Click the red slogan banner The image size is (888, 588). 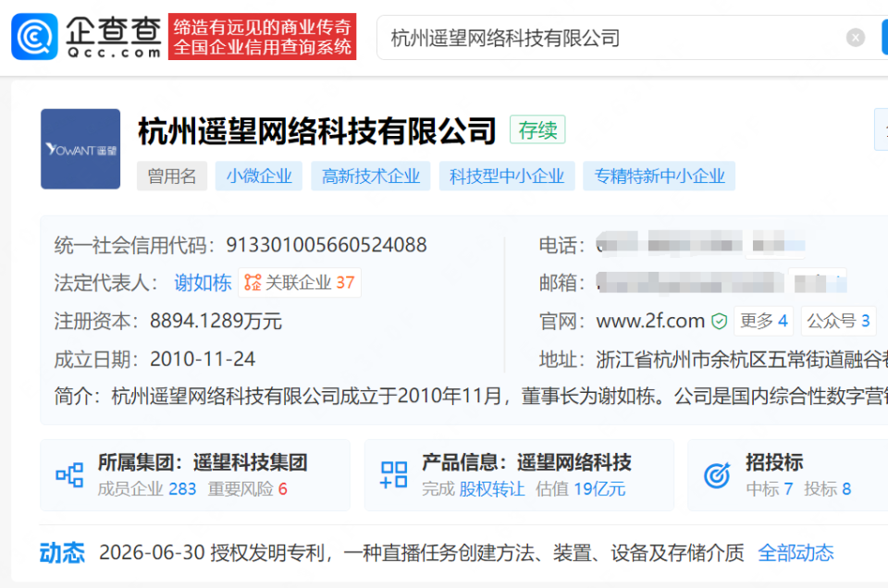click(262, 37)
